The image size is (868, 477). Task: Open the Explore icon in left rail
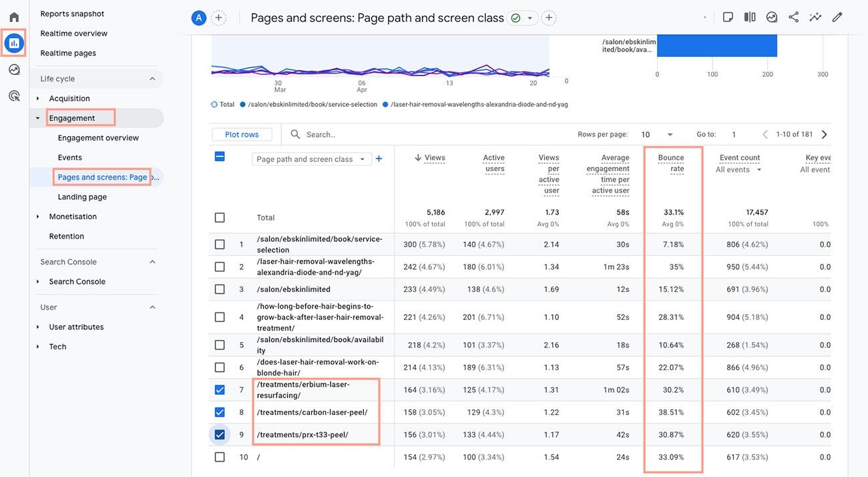[14, 69]
